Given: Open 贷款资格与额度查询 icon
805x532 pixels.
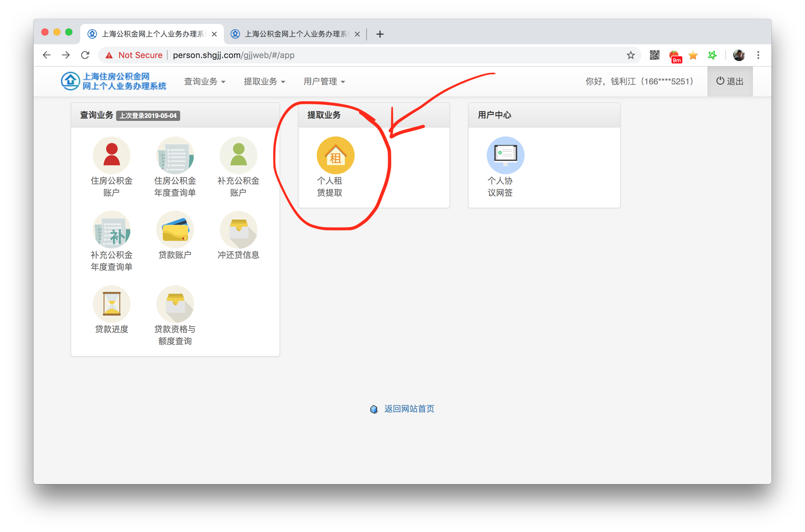Looking at the screenshot, I should pyautogui.click(x=175, y=304).
